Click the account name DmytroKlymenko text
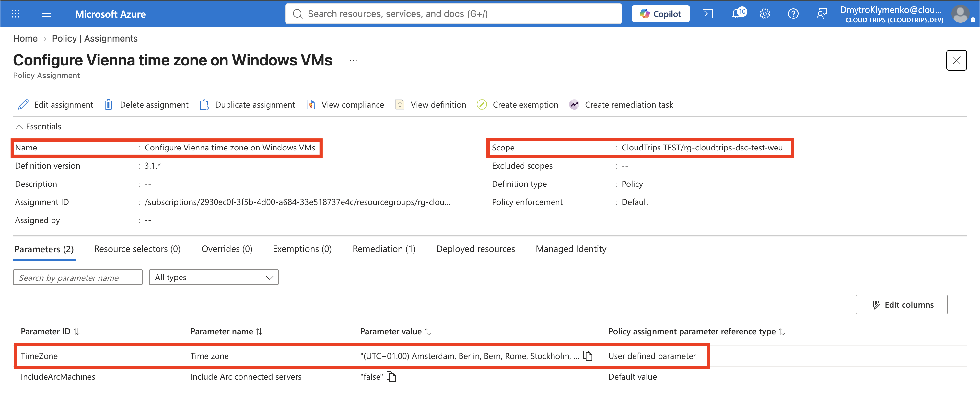The width and height of the screenshot is (980, 404). point(891,10)
